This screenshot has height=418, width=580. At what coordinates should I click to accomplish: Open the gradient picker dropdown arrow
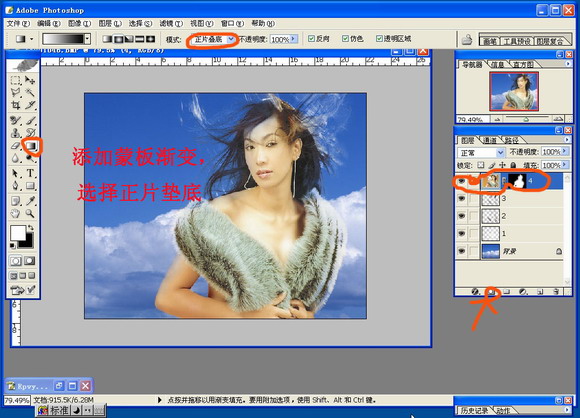88,39
